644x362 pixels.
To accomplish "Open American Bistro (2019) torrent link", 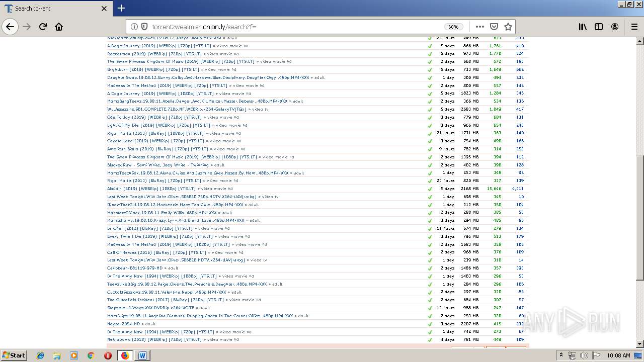I will [x=157, y=149].
